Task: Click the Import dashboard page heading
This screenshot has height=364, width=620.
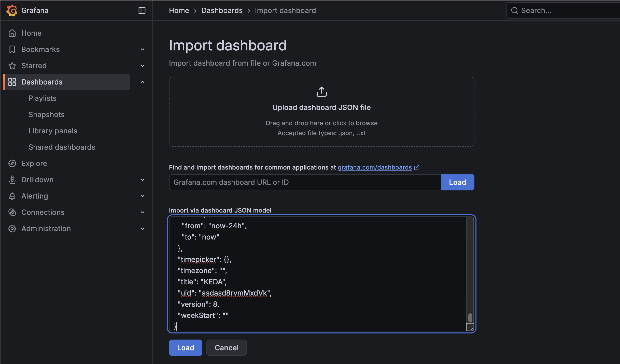Action: (x=228, y=45)
